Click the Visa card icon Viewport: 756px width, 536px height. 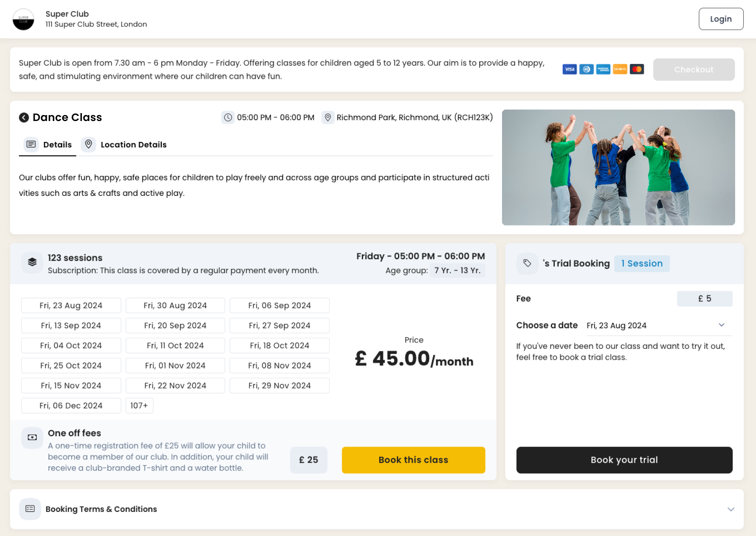coord(569,69)
